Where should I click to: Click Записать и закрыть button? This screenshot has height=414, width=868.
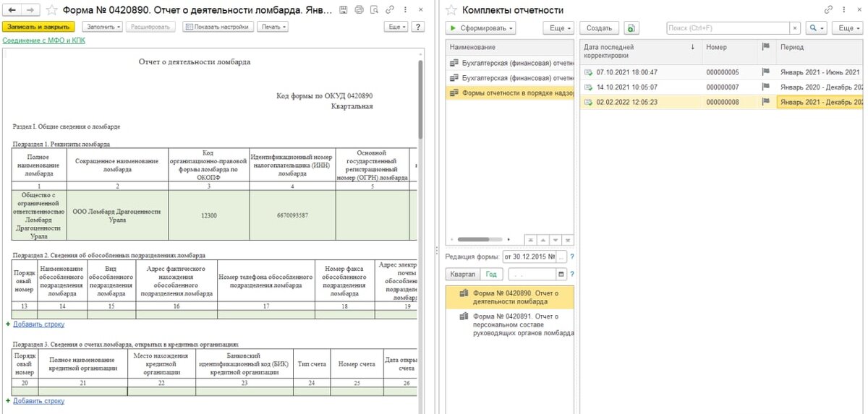click(x=39, y=27)
